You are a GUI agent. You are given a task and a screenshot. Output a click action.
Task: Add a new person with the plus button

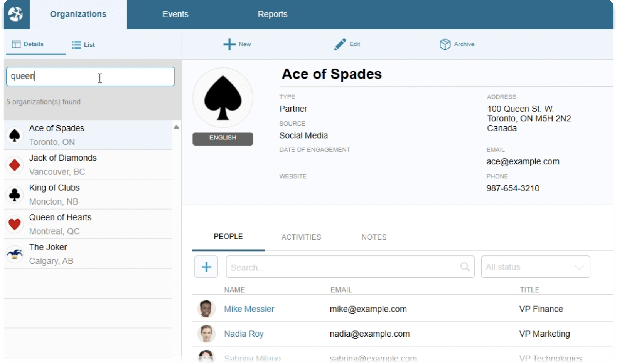pos(206,267)
